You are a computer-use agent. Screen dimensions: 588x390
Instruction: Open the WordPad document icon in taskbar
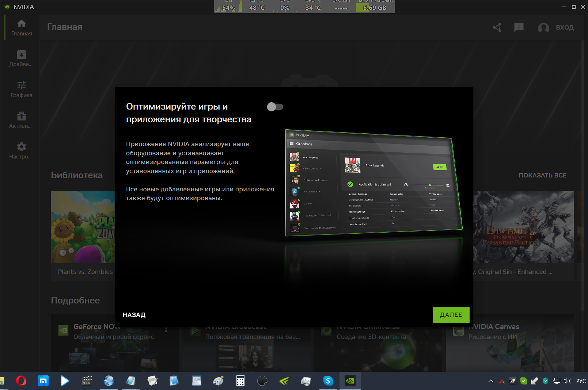pos(197,381)
